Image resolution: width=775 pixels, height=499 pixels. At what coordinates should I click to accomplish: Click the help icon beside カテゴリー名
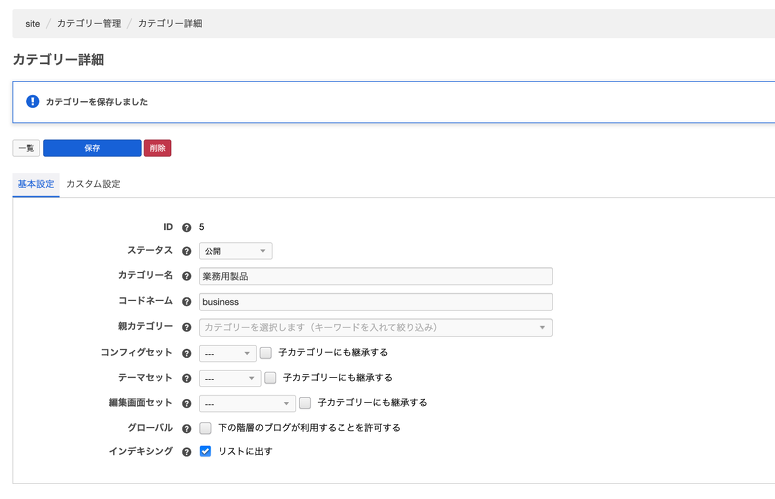coord(187,276)
